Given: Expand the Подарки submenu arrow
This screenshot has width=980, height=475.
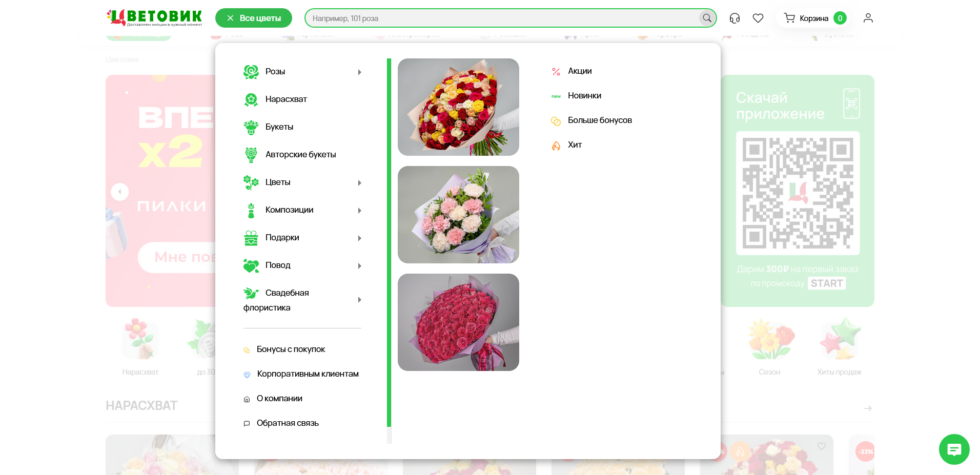Looking at the screenshot, I should pyautogui.click(x=360, y=238).
